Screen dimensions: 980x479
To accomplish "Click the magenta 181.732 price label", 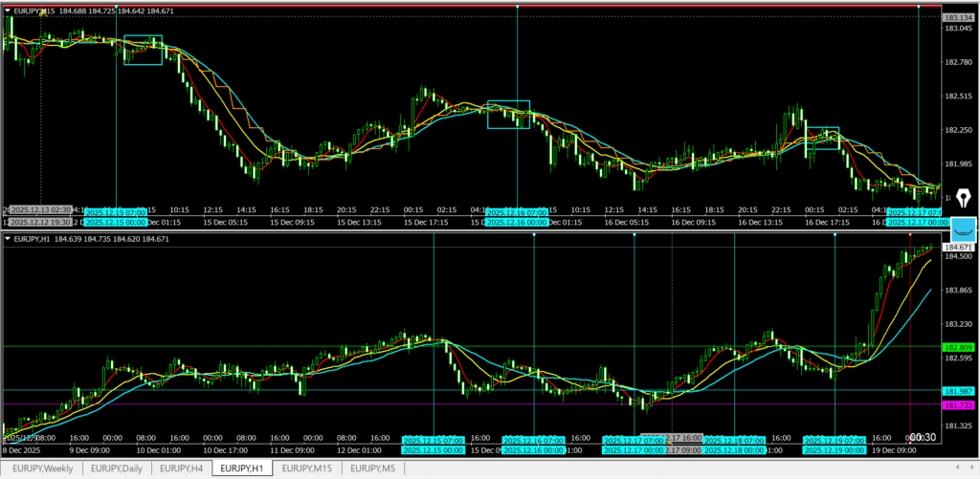I will 958,405.
